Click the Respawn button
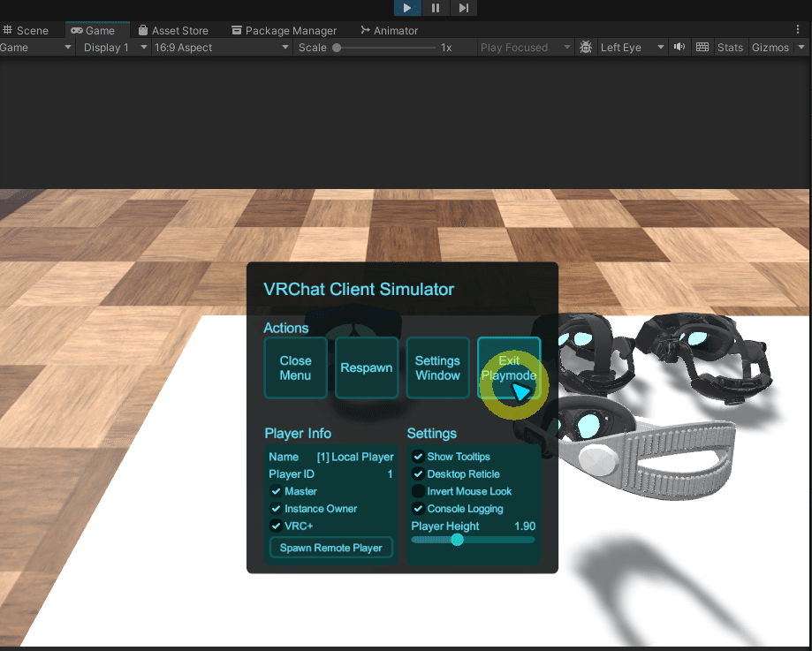Image resolution: width=812 pixels, height=651 pixels. (x=367, y=367)
